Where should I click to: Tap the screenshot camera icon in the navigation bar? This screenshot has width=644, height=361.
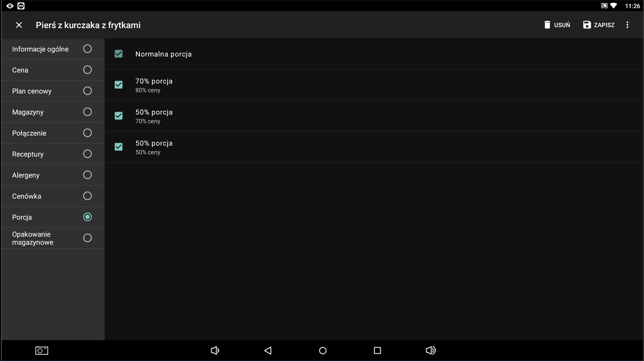coord(42,350)
